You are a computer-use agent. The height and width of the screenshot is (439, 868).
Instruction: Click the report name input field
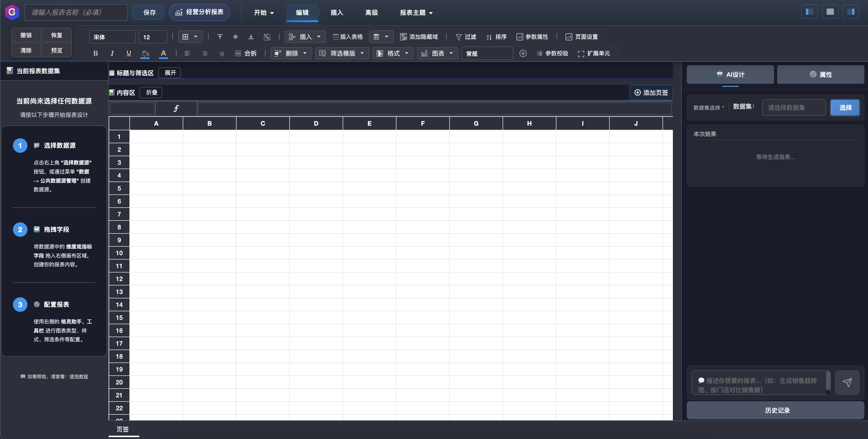[x=76, y=12]
